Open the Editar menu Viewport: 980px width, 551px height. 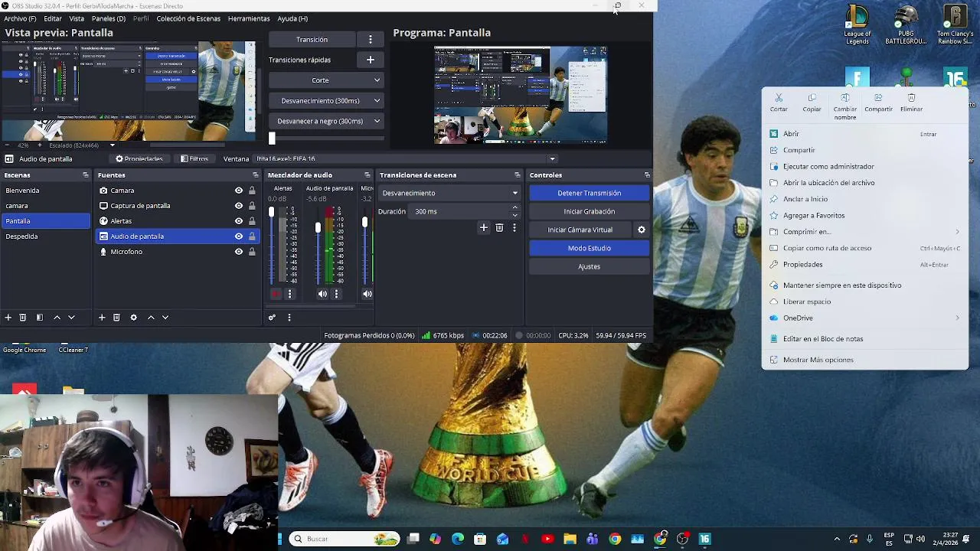53,18
